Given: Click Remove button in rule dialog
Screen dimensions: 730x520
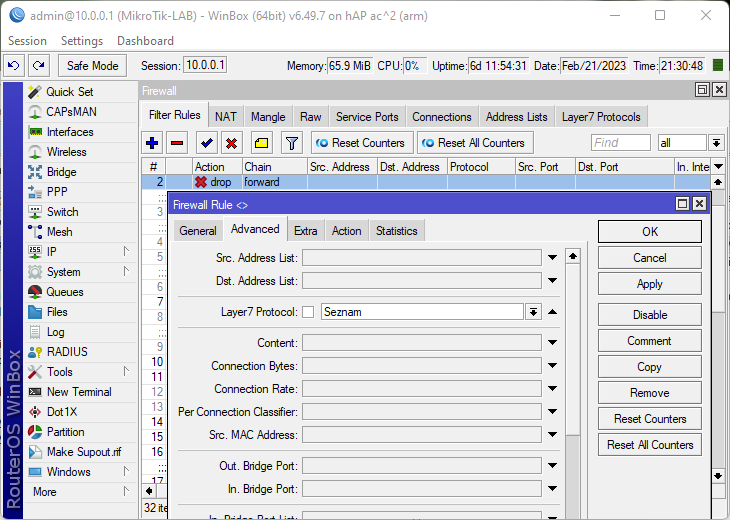Looking at the screenshot, I should [650, 393].
